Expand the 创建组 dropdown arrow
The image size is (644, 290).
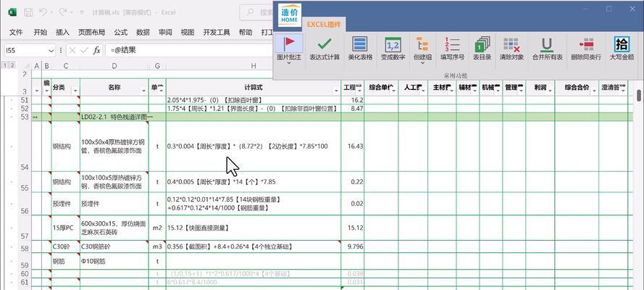422,64
